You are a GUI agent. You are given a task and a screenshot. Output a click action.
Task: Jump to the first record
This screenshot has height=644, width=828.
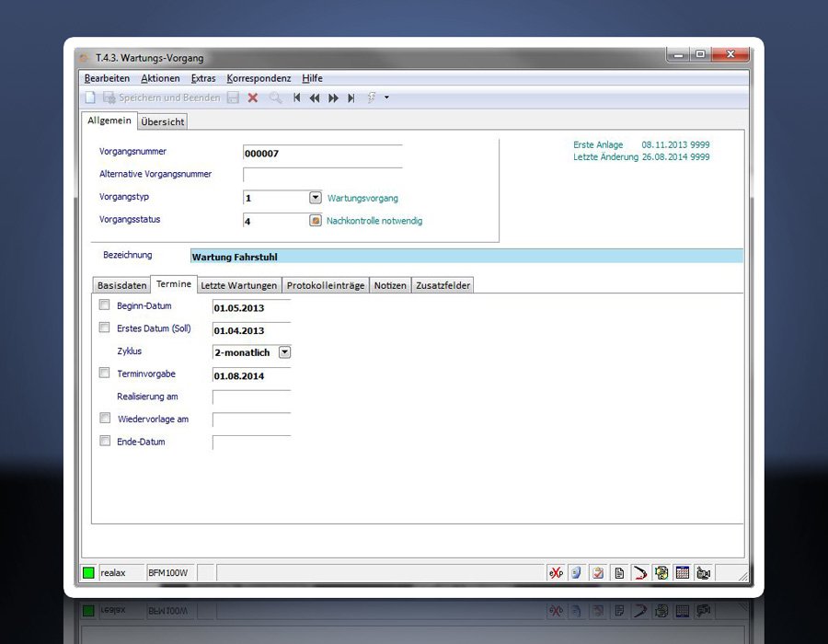tap(297, 98)
